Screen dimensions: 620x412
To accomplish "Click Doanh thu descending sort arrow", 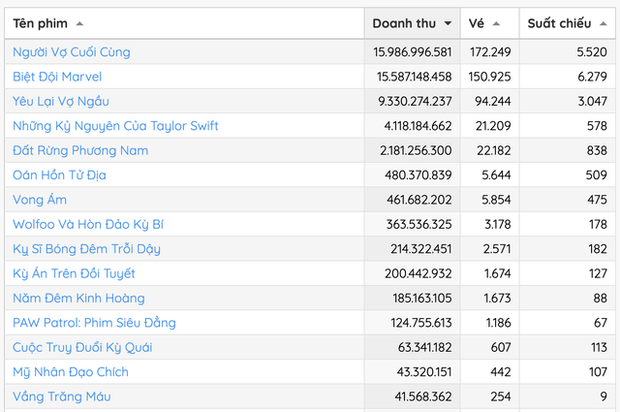I will 448,23.
